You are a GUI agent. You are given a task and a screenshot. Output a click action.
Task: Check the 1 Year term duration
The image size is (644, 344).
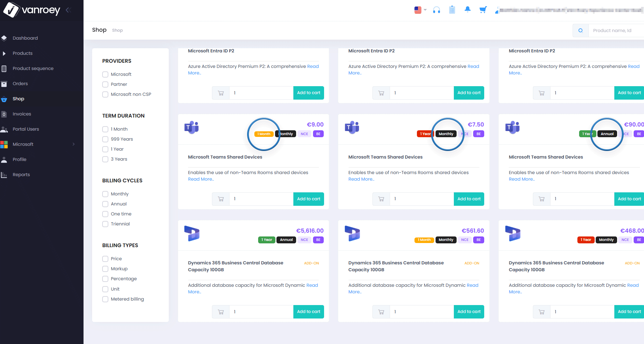(x=105, y=149)
